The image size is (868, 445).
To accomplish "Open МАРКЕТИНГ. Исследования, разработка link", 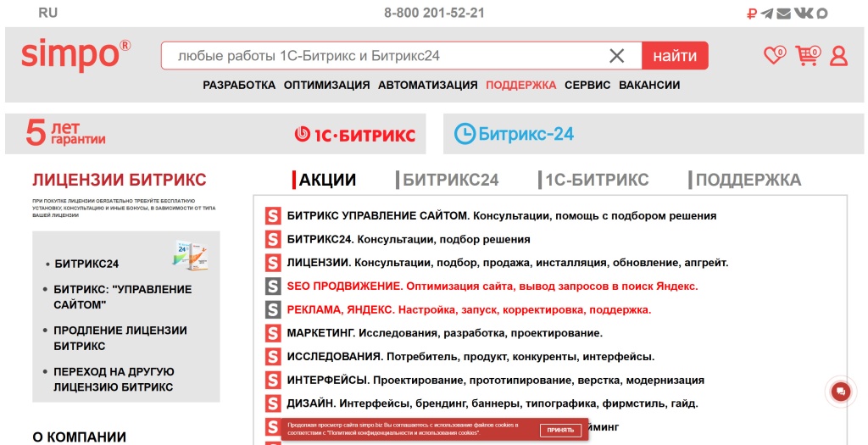I will 444,333.
